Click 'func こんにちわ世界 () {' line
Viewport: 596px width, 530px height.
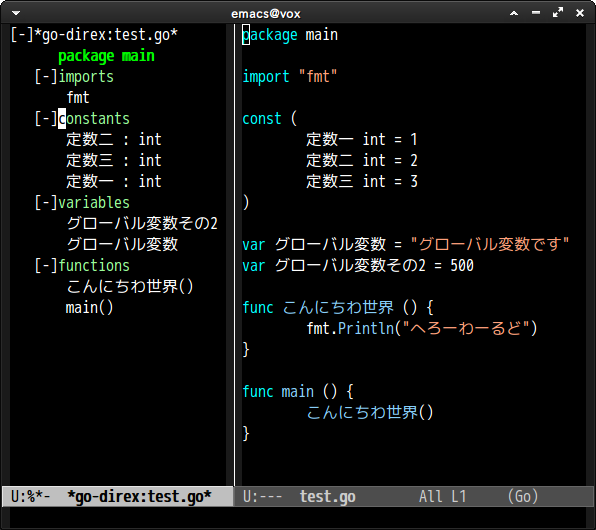[338, 307]
